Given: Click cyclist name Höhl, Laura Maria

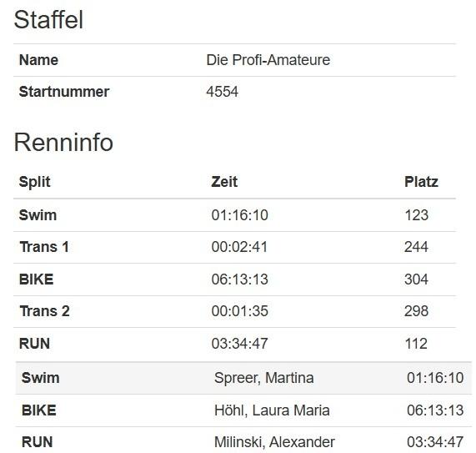Looking at the screenshot, I should click(x=272, y=410).
